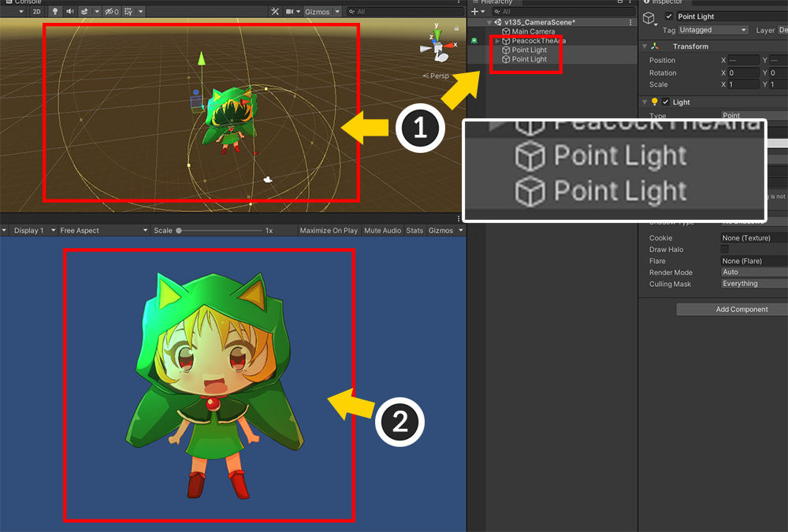Viewport: 788px width, 532px height.
Task: Click the red X axis gizmo cone
Action: tap(448, 45)
